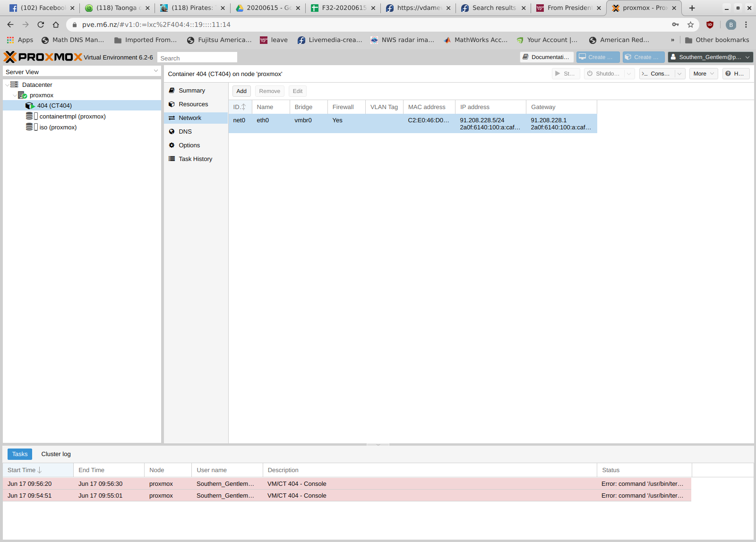Viewport: 756px width, 542px height.
Task: Collapse the bottom log panel
Action: click(x=378, y=444)
